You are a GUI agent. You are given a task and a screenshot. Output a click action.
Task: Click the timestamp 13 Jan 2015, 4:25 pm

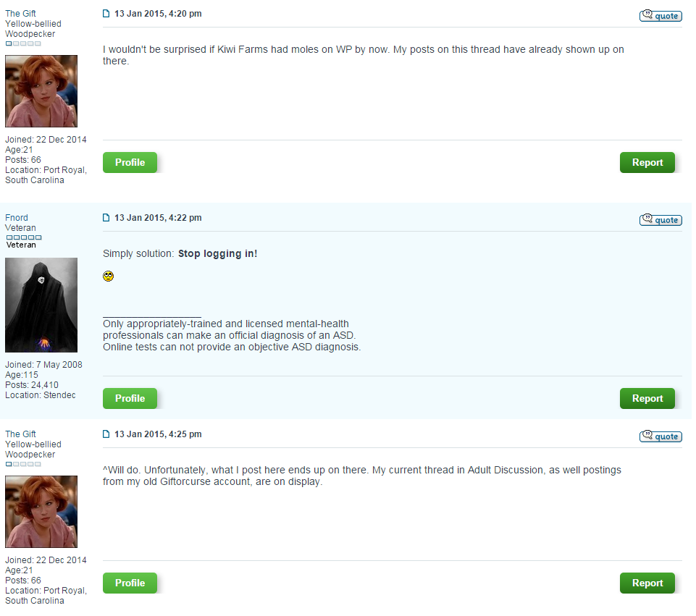(158, 434)
